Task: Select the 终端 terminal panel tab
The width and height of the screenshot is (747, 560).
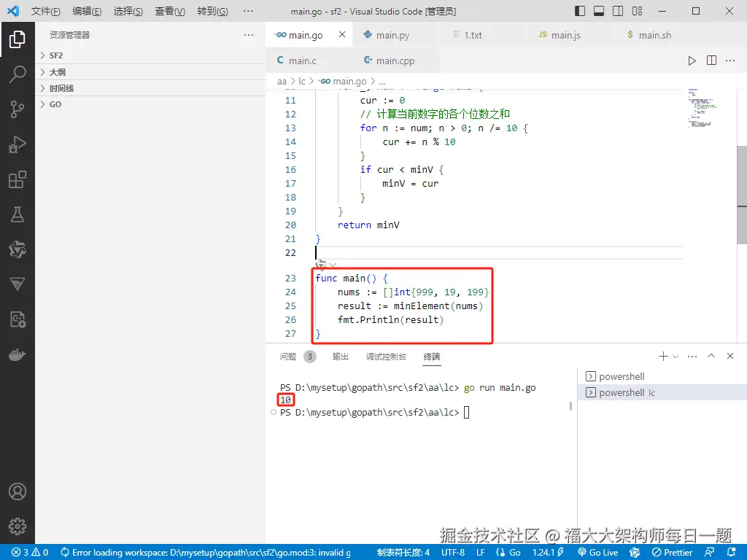Action: pyautogui.click(x=432, y=356)
